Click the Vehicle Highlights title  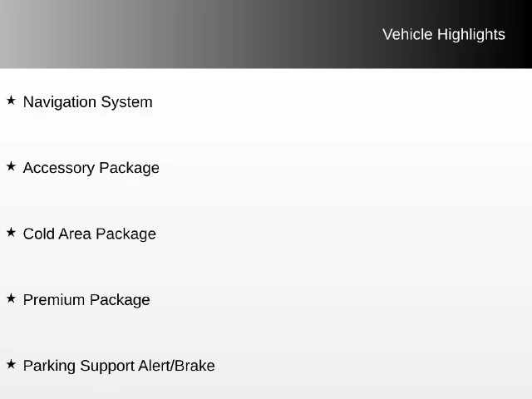point(444,35)
